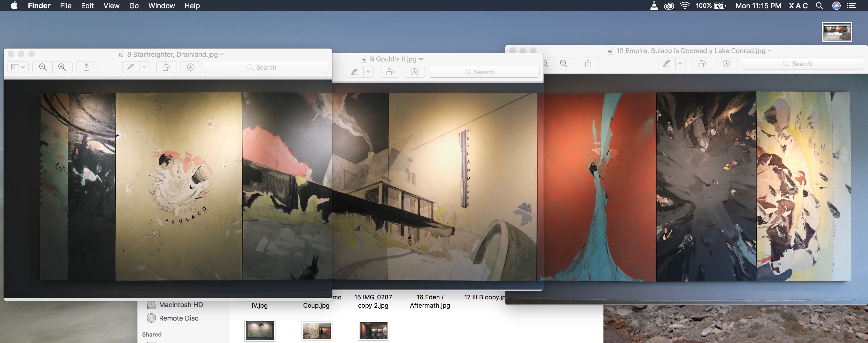Select the colorful gallery thumbnail in Finder
This screenshot has height=343, width=868.
(x=316, y=331)
